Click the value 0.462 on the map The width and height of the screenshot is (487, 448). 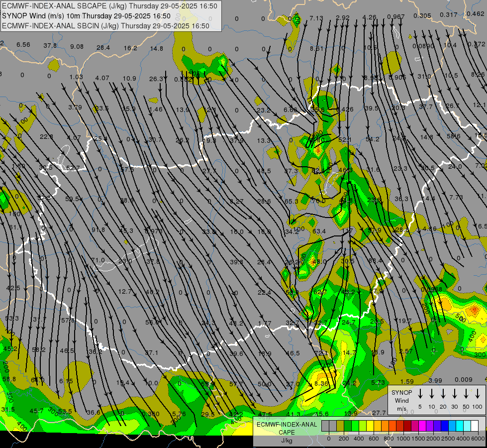click(475, 13)
